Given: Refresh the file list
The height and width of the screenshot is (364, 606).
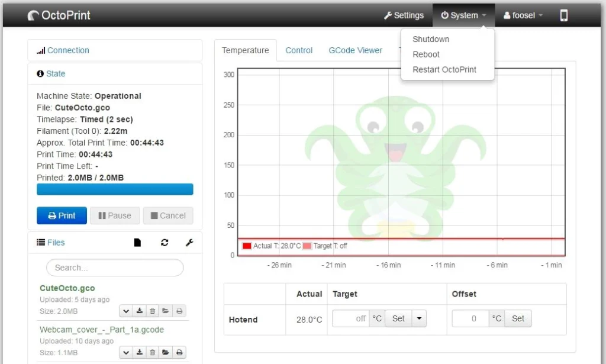Looking at the screenshot, I should pyautogui.click(x=165, y=242).
